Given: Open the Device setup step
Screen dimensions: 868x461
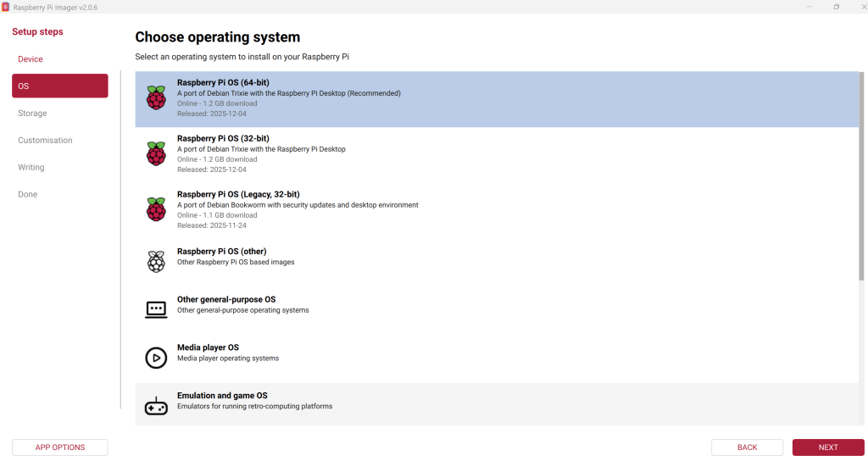Looking at the screenshot, I should [x=31, y=59].
